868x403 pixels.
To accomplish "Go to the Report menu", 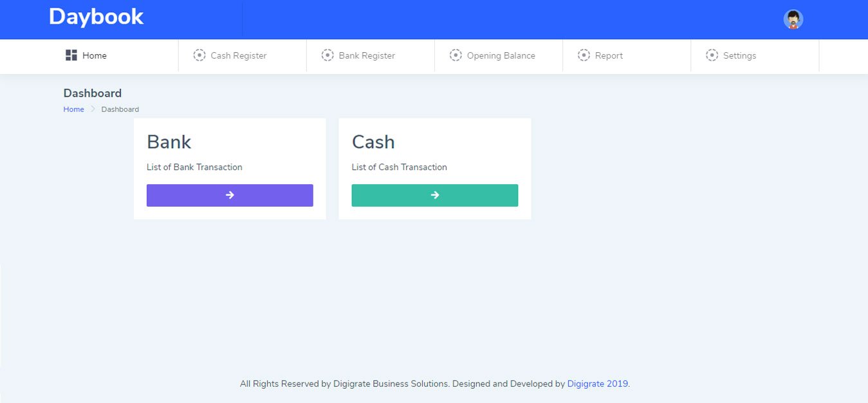I will coord(609,56).
